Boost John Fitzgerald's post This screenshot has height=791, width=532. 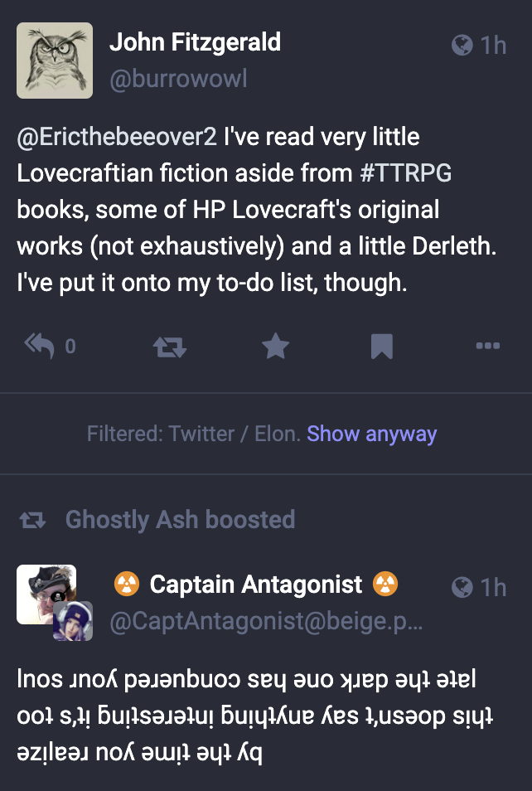click(x=170, y=346)
